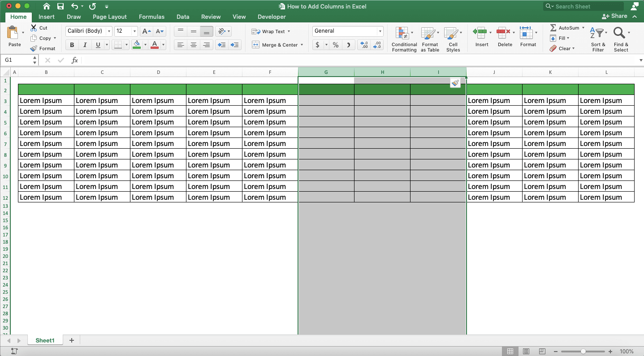Viewport: 644px width, 356px height.
Task: Open Cell Styles gallery
Action: 453,39
